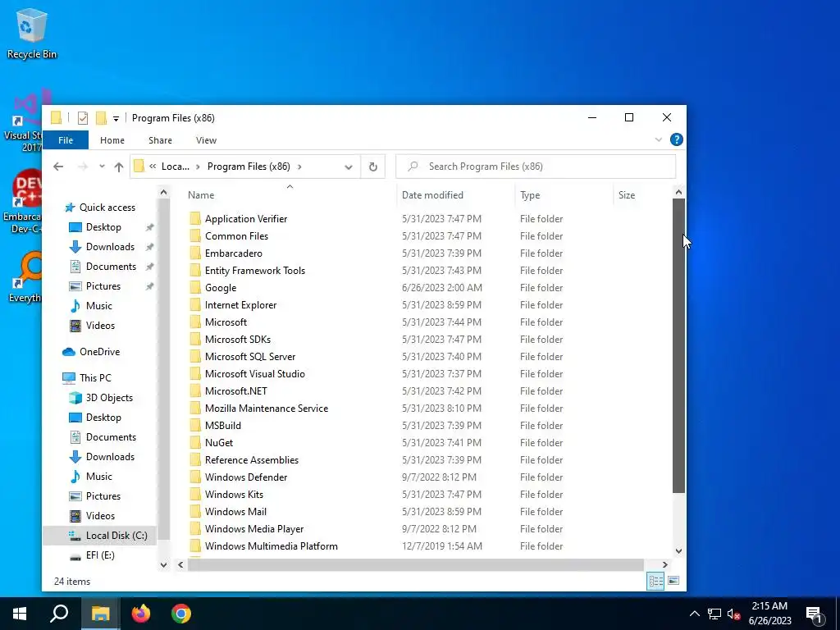Select pinned Documents under Quick access
The image size is (840, 630).
tap(111, 267)
